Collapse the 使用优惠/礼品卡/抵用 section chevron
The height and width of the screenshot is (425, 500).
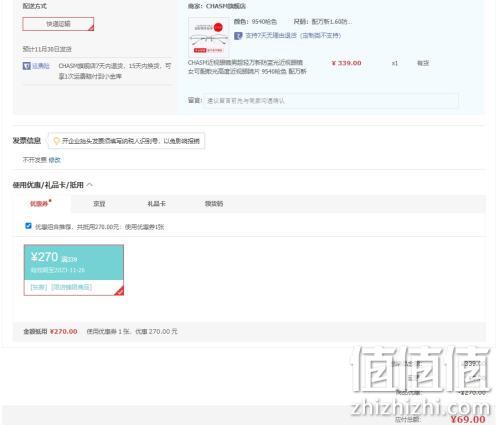click(x=90, y=185)
